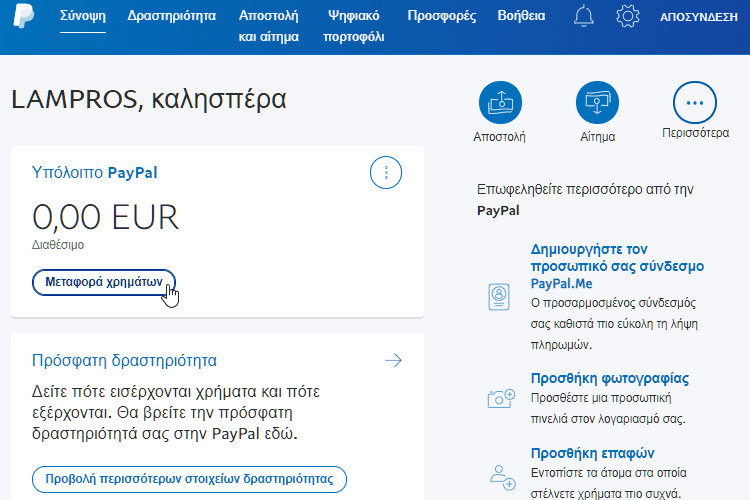Log out via ΑΠΟΣΥΝΔΕΣΗ
Image resolution: width=750 pixels, height=500 pixels.
click(x=699, y=17)
